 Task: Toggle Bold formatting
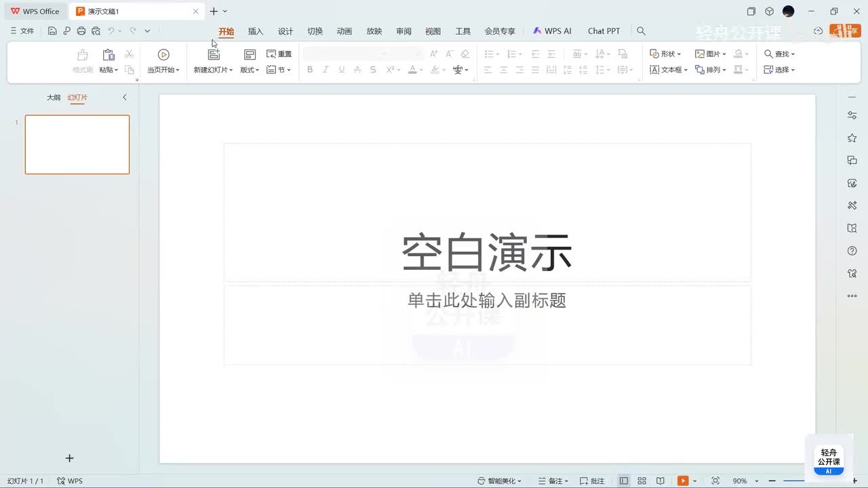[x=310, y=70]
